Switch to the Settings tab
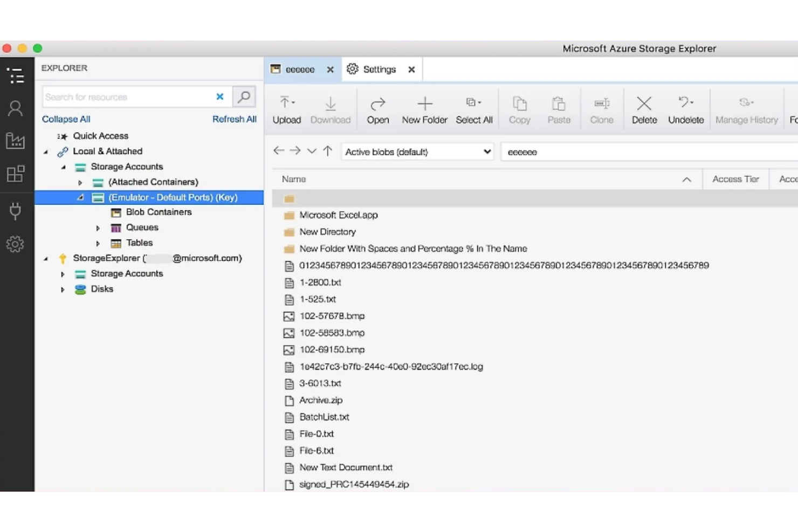798x532 pixels. click(380, 69)
